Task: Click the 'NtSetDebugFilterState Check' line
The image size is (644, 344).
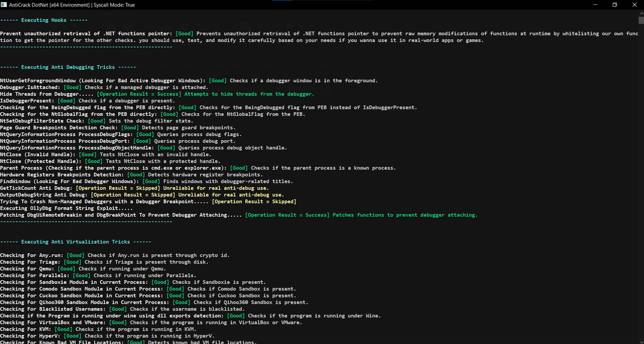Action: pyautogui.click(x=96, y=121)
